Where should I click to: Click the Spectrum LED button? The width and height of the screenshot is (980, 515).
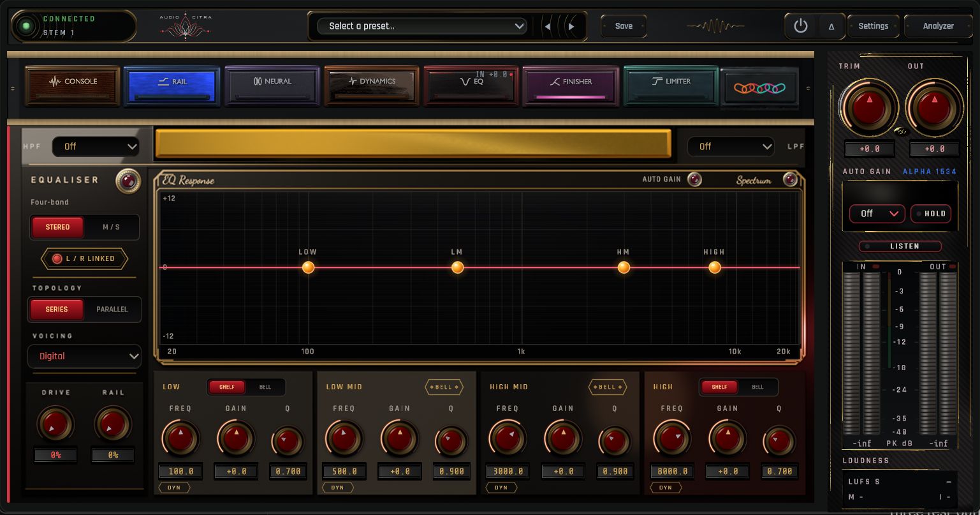[x=790, y=179]
